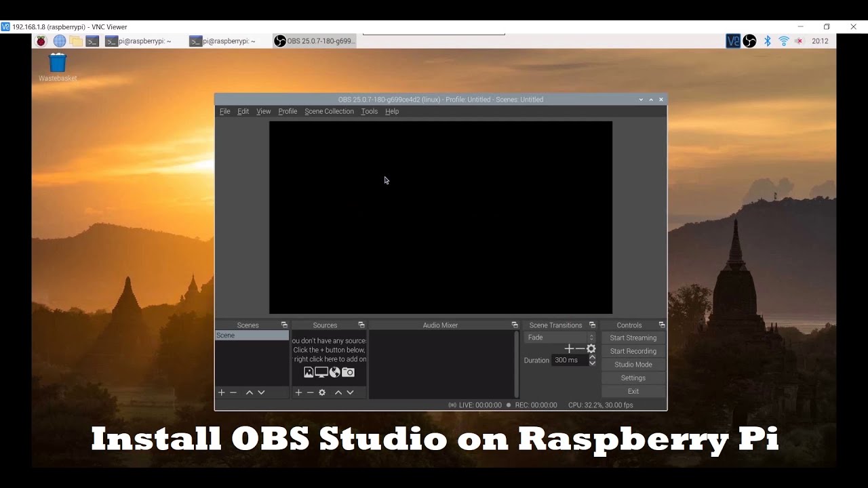
Task: Open the Tools menu
Action: 369,111
